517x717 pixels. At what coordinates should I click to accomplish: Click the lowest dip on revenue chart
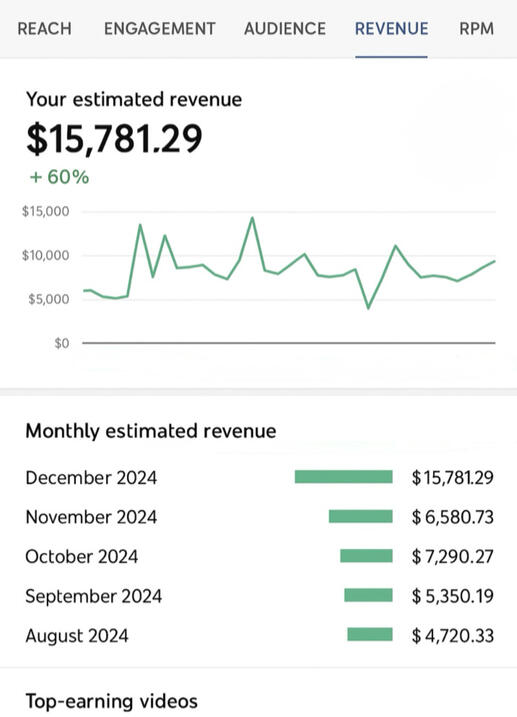click(368, 308)
